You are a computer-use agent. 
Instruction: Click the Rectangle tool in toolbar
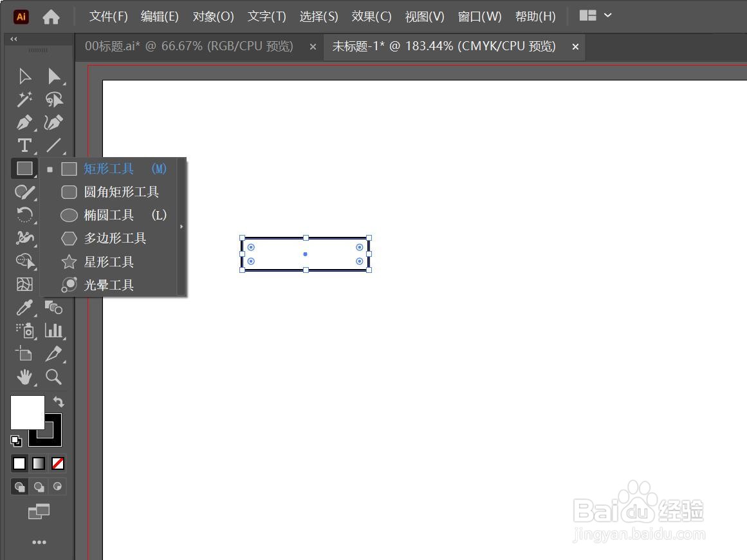(x=25, y=168)
